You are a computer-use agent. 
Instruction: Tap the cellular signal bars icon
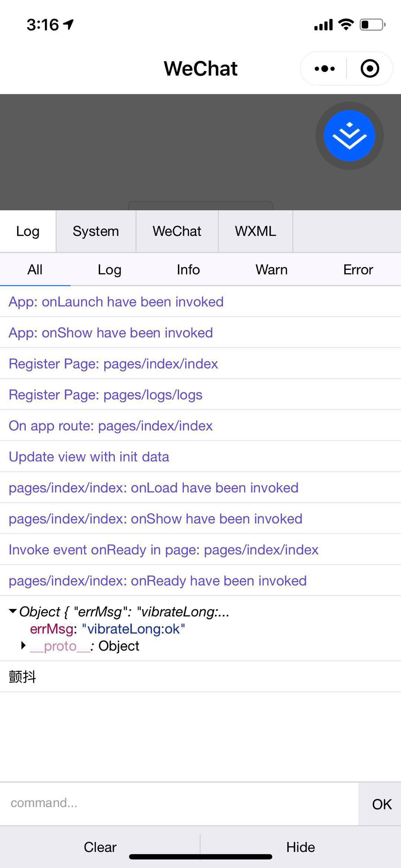point(323,25)
